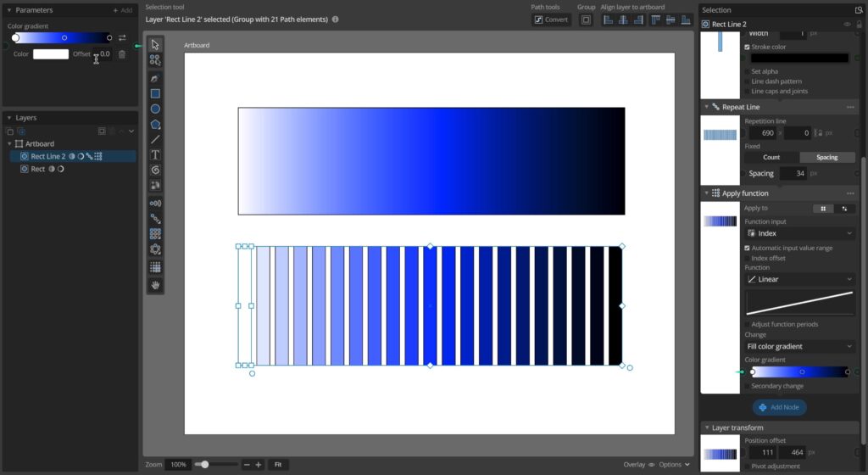Choose the Spiral tool
Screen dimensions: 868x475
pos(155,170)
